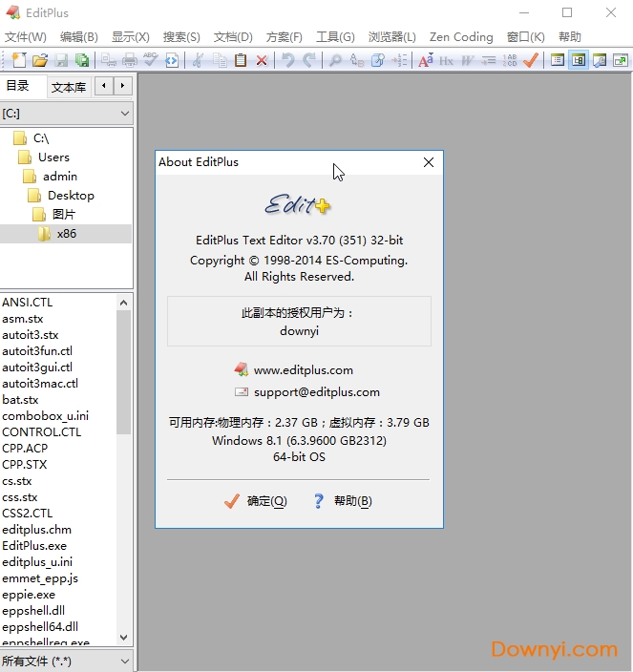Click the Print toolbar icon
The image size is (633, 672).
tap(130, 60)
